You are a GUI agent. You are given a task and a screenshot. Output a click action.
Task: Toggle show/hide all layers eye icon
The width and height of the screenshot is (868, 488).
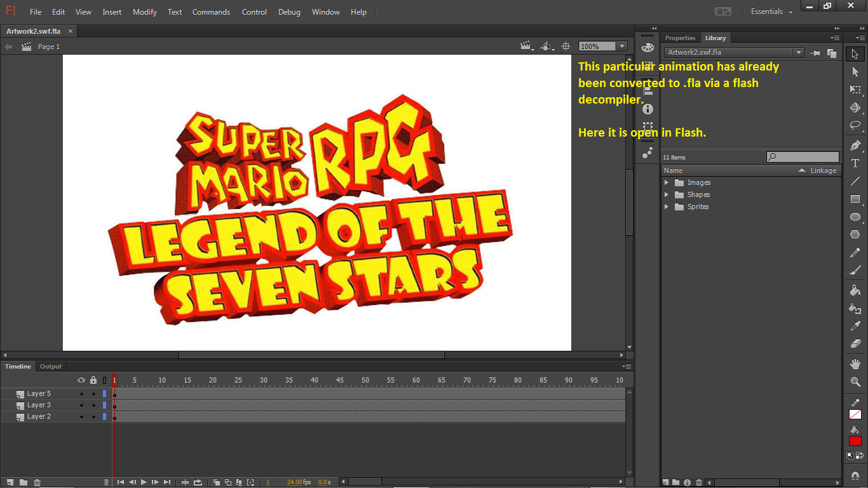pyautogui.click(x=81, y=380)
